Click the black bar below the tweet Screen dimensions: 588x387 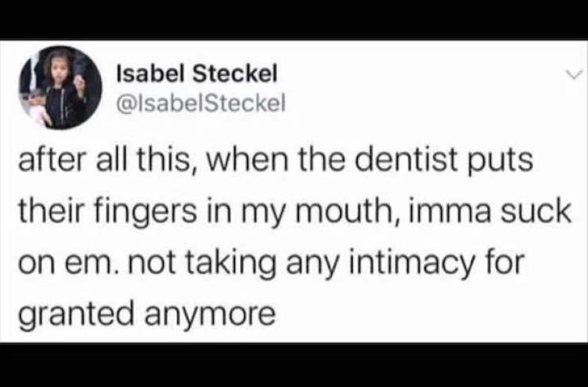(294, 366)
